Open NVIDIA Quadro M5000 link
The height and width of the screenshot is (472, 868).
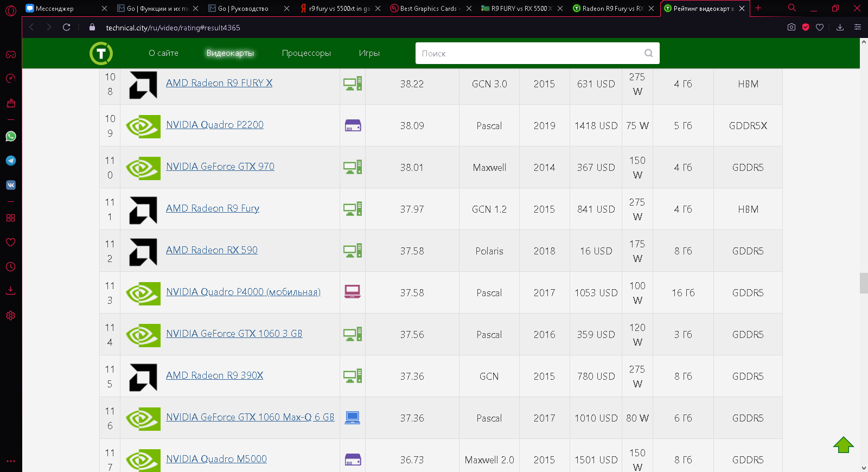(216, 459)
